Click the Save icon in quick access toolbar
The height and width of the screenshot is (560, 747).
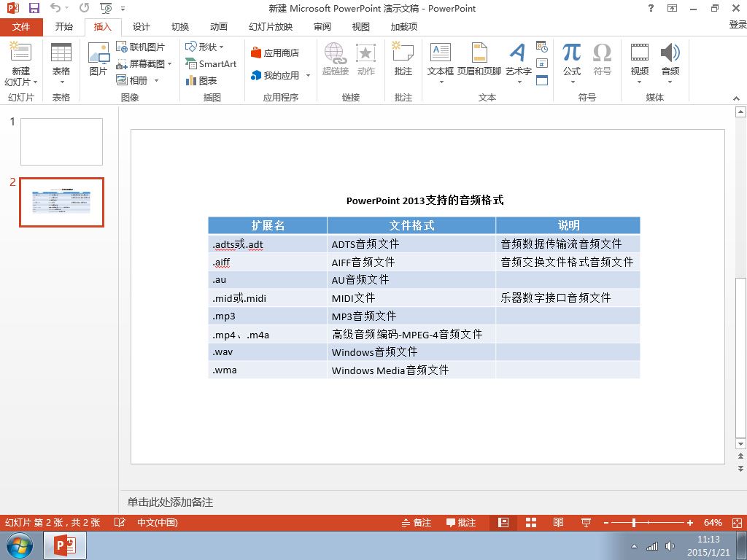34,8
